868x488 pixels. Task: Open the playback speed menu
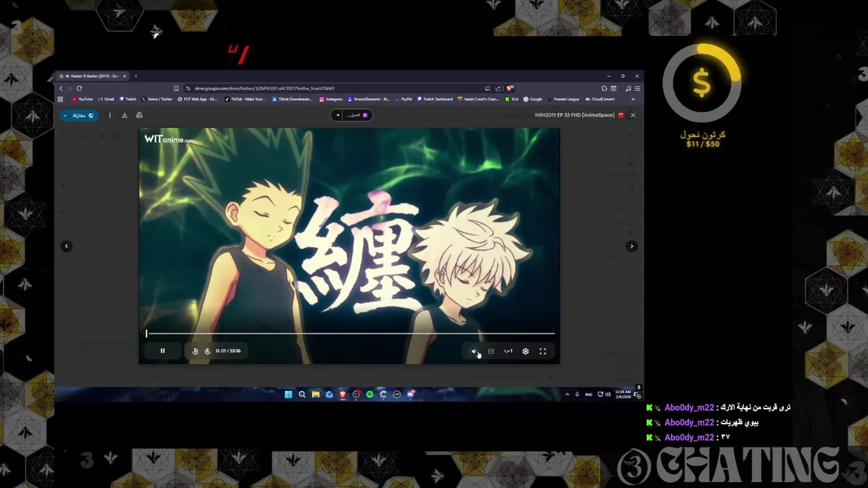click(x=508, y=351)
